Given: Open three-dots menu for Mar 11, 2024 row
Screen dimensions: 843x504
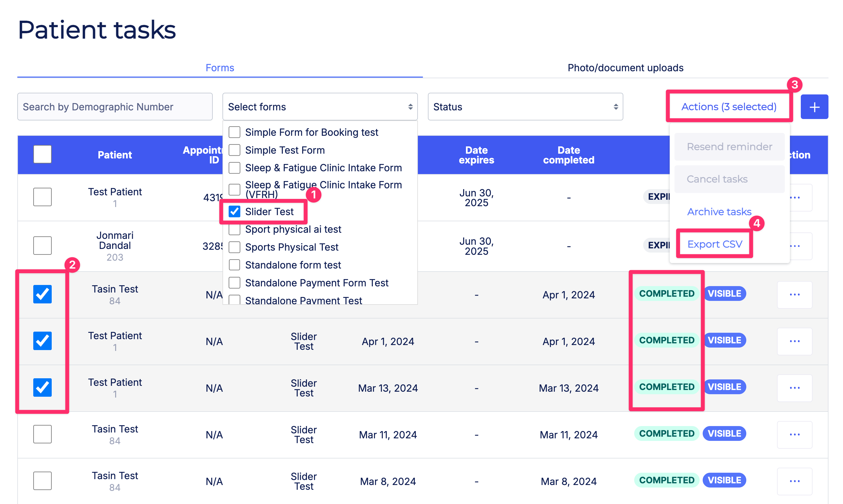Looking at the screenshot, I should pyautogui.click(x=794, y=434).
